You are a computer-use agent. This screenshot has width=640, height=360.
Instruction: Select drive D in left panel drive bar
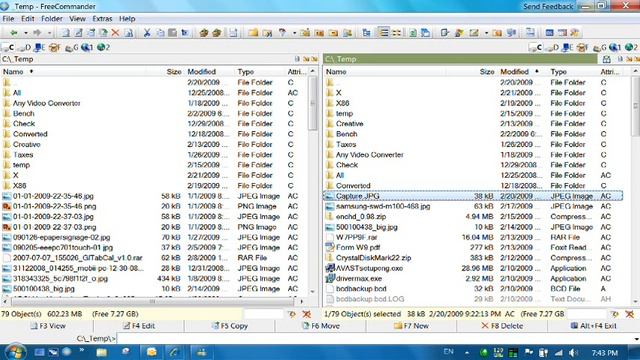coord(24,47)
